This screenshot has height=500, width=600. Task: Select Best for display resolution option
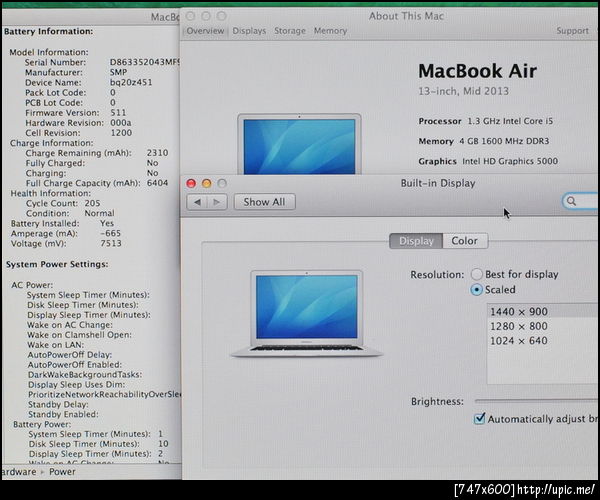point(476,274)
